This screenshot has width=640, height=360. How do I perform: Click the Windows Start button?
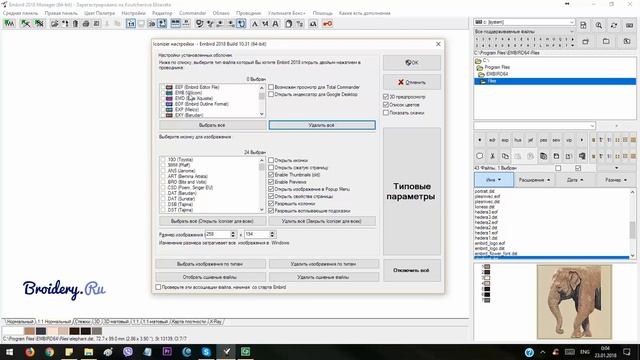coord(9,352)
